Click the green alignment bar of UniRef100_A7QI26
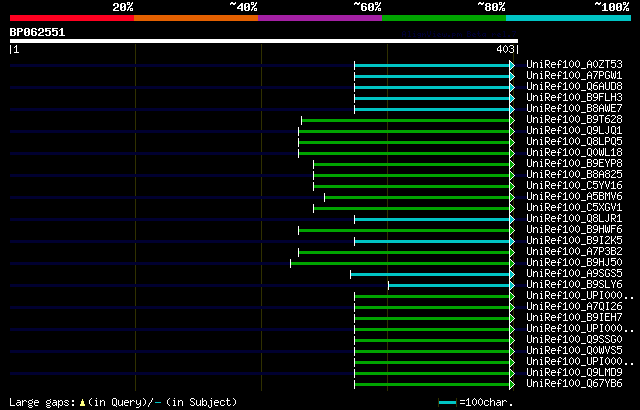 (x=432, y=308)
